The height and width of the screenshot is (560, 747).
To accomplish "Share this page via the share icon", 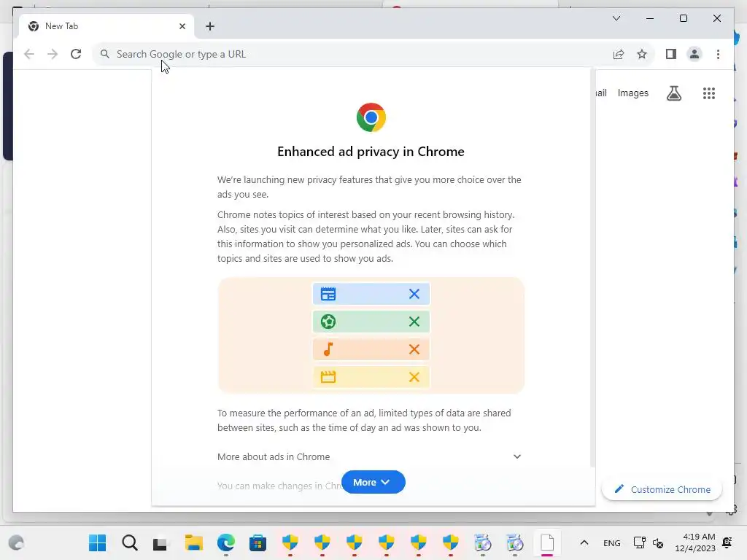I will [619, 54].
